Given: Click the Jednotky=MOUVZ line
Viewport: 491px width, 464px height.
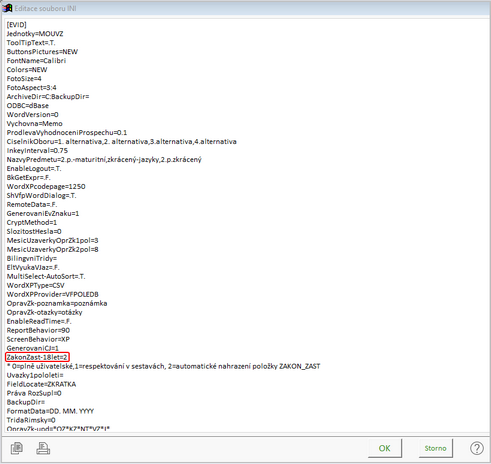Looking at the screenshot, I should coord(35,34).
